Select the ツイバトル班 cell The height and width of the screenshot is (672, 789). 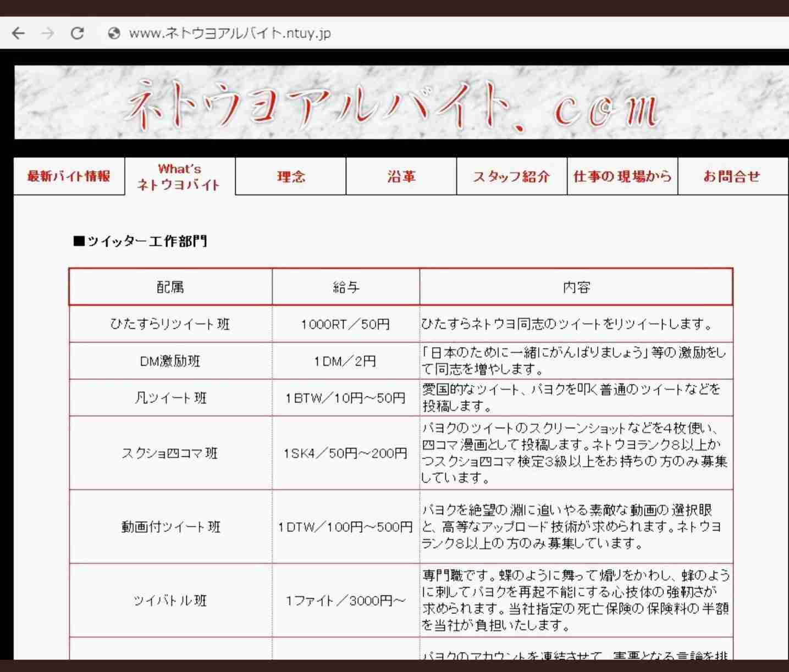[170, 601]
